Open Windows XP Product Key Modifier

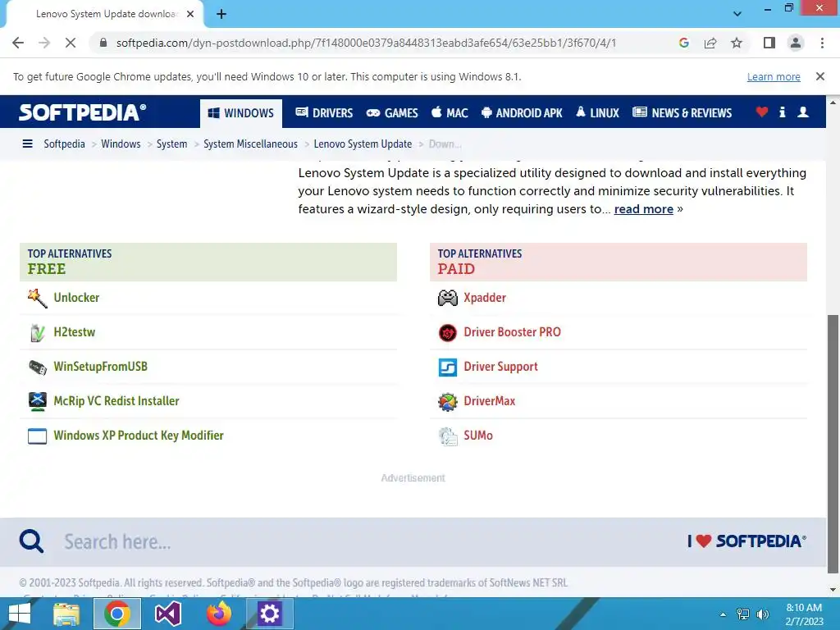[x=139, y=435]
